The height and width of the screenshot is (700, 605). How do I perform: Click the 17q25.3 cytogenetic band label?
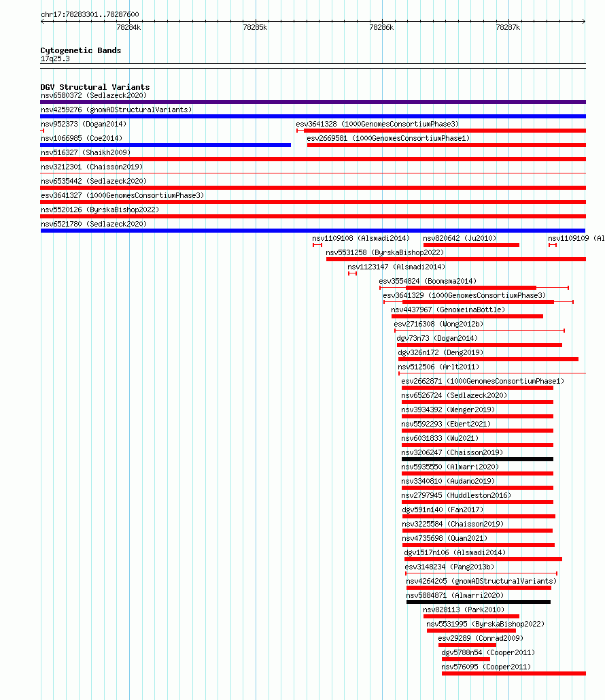click(55, 59)
